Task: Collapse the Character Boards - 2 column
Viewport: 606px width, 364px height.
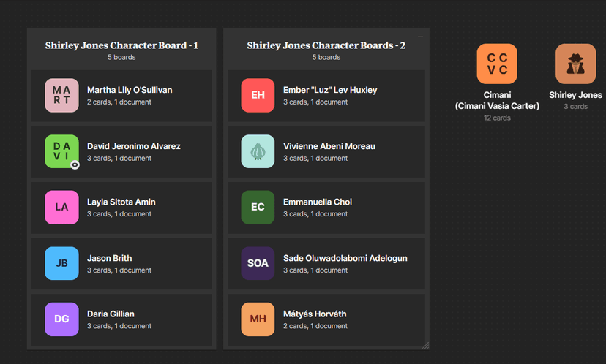Action: [421, 36]
